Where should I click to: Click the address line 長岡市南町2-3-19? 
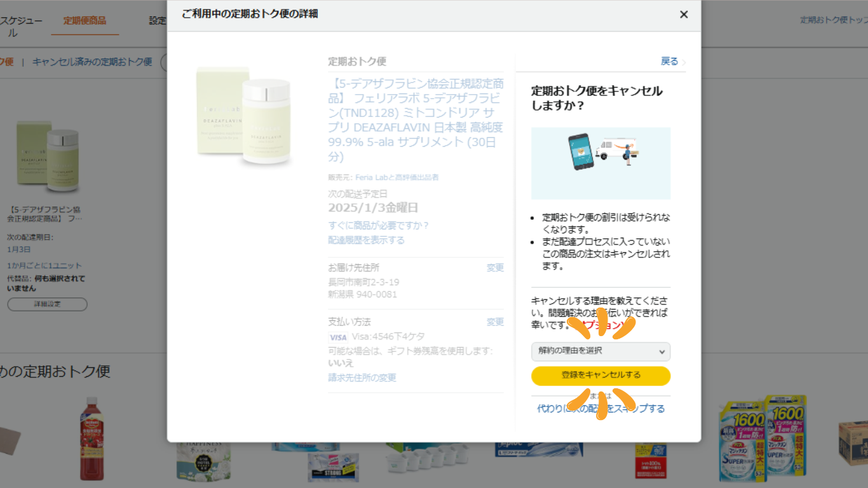click(x=363, y=282)
